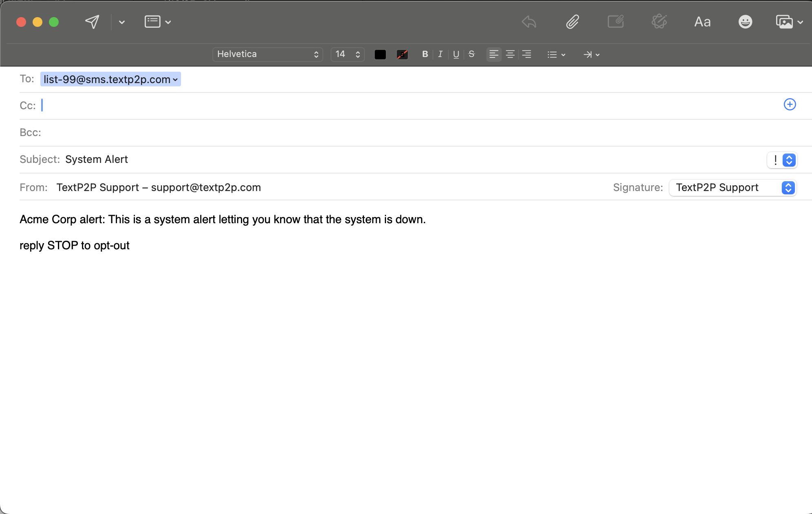Open the header fields selector menu
Viewport: 812px width, 514px height.
pyautogui.click(x=157, y=22)
